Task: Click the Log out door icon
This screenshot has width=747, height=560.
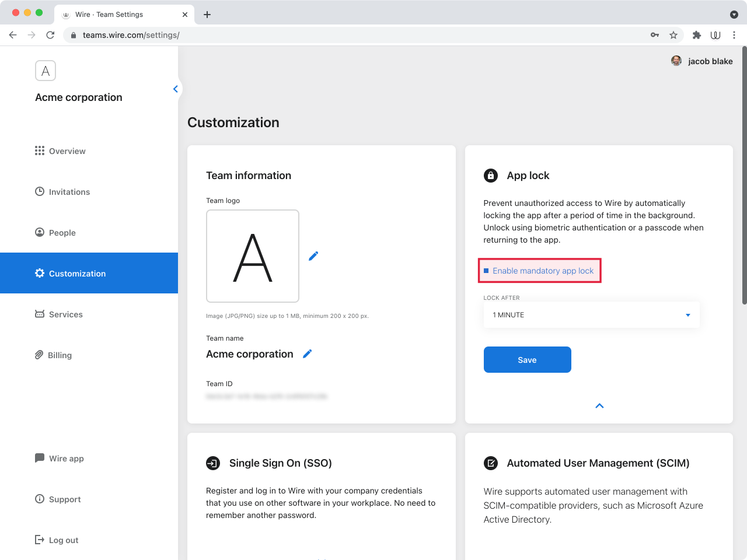Action: point(40,540)
